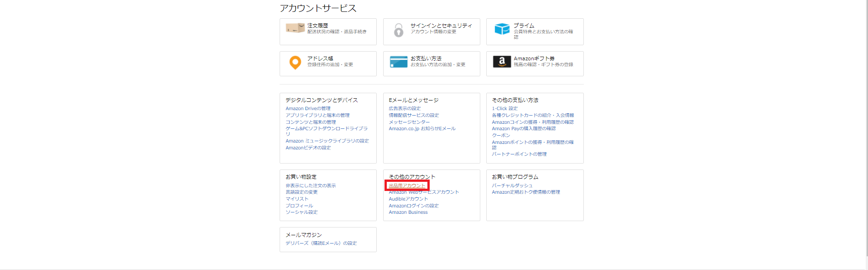This screenshot has height=270, width=868.
Task: Show 非表示にした注文の表示
Action: [311, 186]
